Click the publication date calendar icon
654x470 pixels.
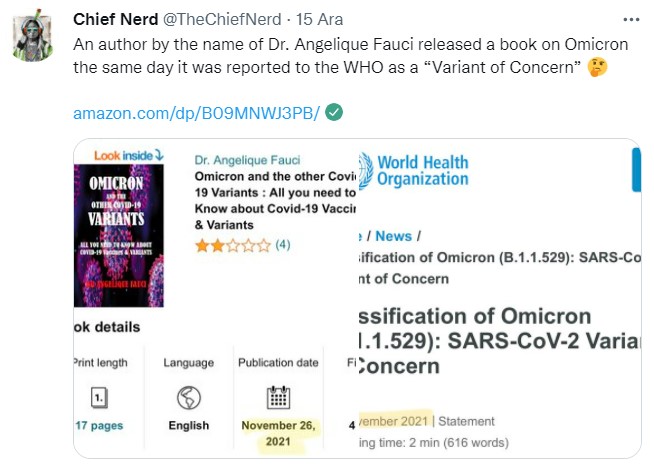[x=279, y=397]
